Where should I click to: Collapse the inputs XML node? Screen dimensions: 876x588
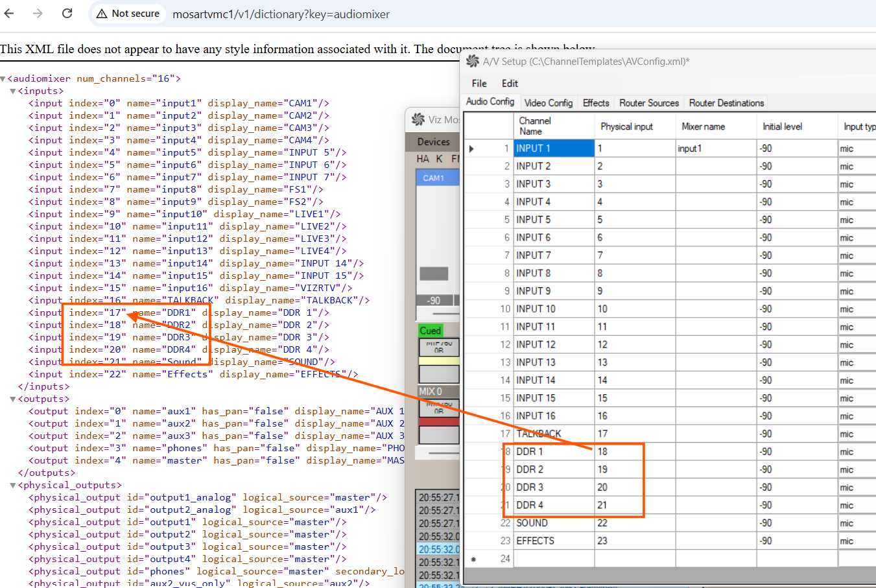pyautogui.click(x=13, y=91)
